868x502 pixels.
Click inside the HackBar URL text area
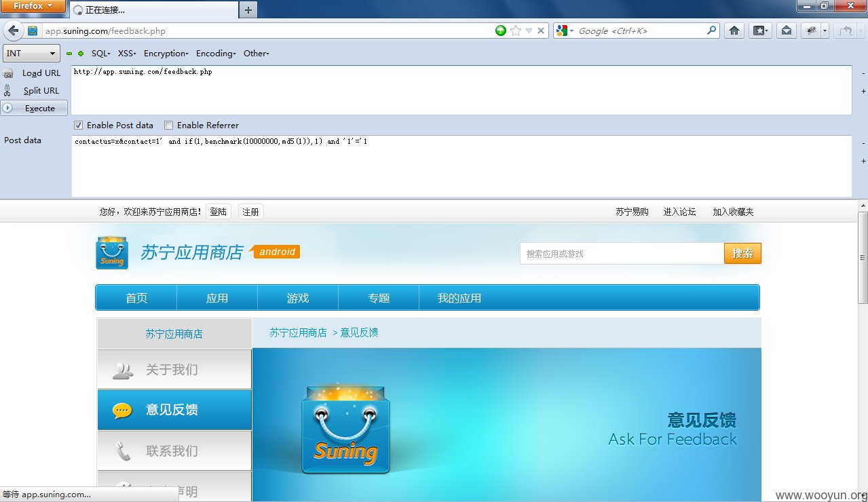click(461, 90)
